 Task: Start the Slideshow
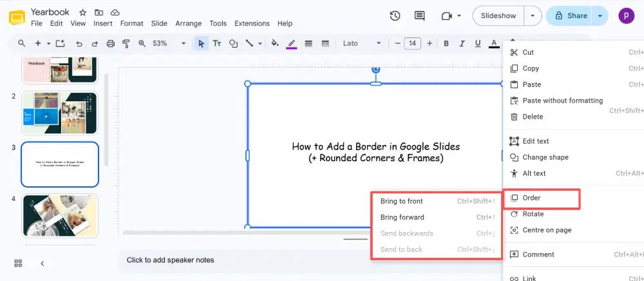pos(498,15)
